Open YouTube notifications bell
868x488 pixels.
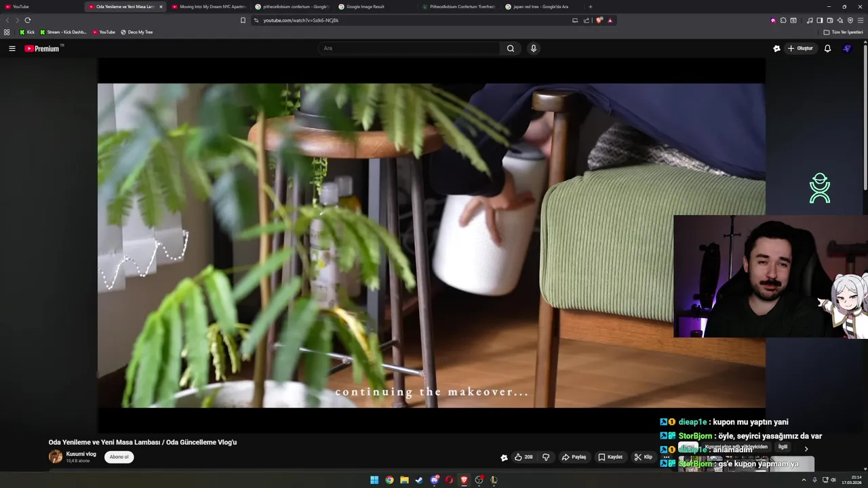[x=827, y=48]
